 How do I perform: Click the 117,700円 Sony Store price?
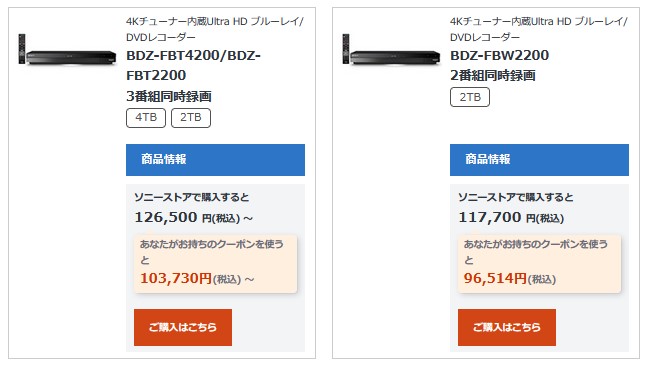(x=511, y=217)
